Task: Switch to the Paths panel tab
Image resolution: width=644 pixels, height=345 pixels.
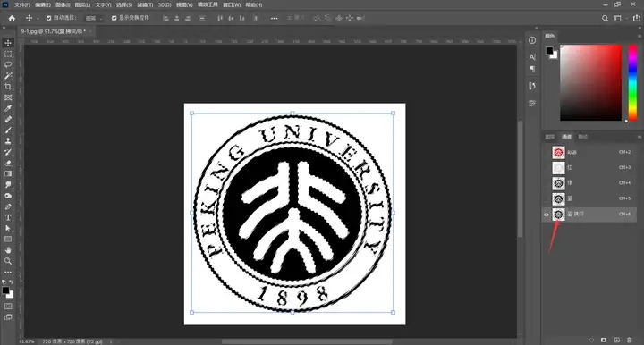Action: [x=583, y=137]
